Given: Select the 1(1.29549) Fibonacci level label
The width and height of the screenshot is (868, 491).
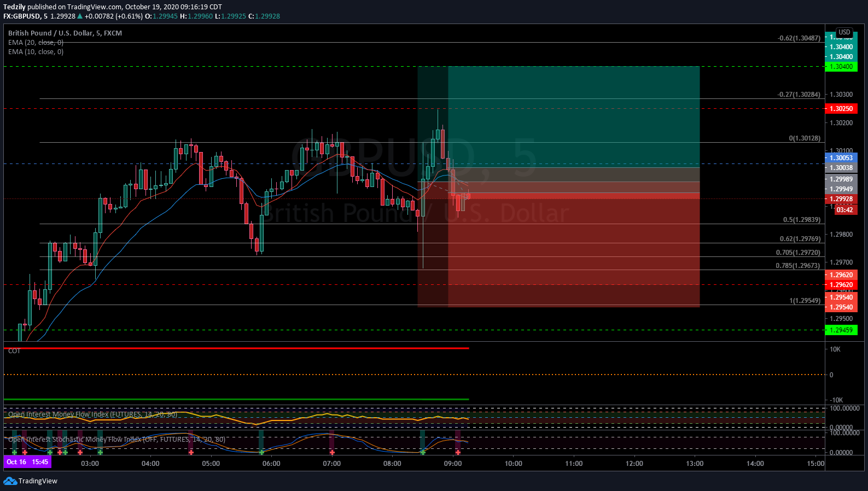Looking at the screenshot, I should click(805, 301).
